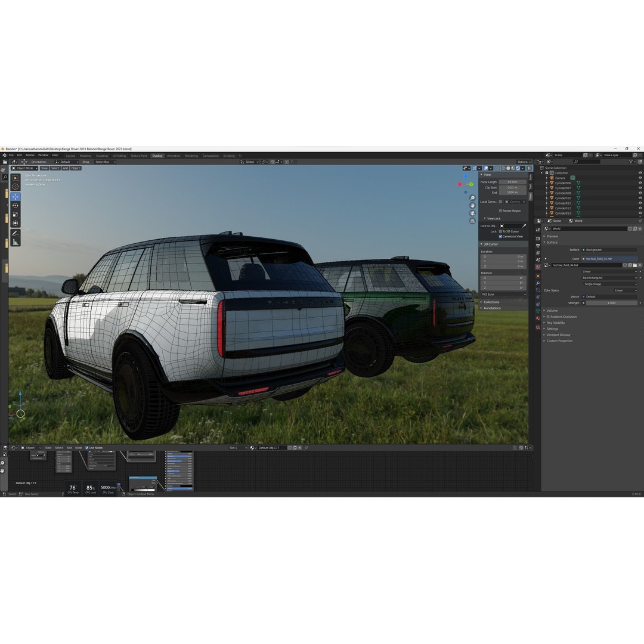Expand the Collections panel in sidebar
Image resolution: width=644 pixels, height=644 pixels.
491,302
